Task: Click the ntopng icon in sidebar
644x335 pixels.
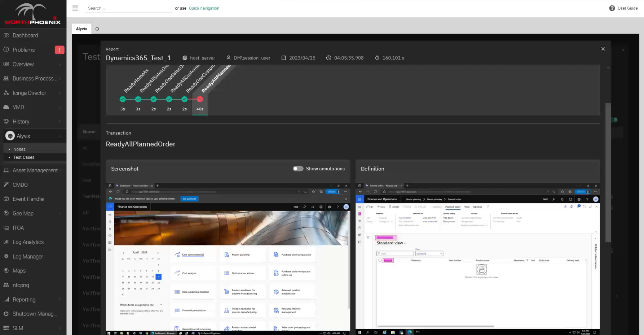Action: point(6,285)
